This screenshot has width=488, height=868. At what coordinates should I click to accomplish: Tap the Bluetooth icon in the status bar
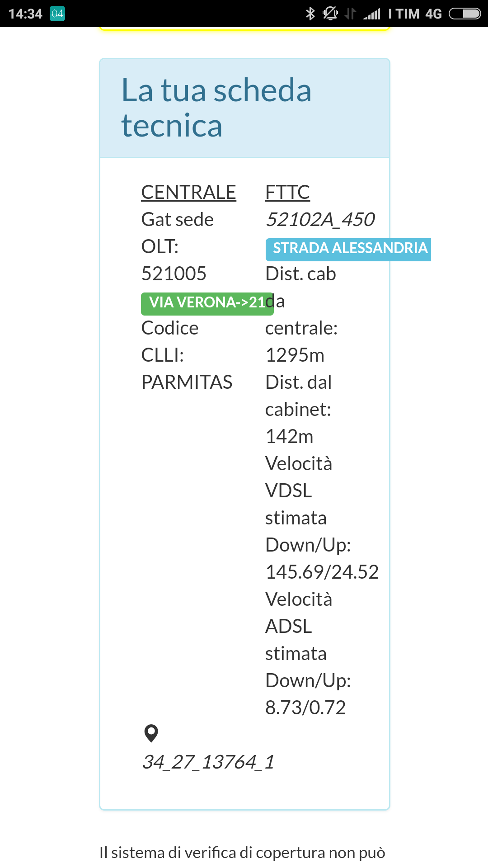pyautogui.click(x=310, y=14)
